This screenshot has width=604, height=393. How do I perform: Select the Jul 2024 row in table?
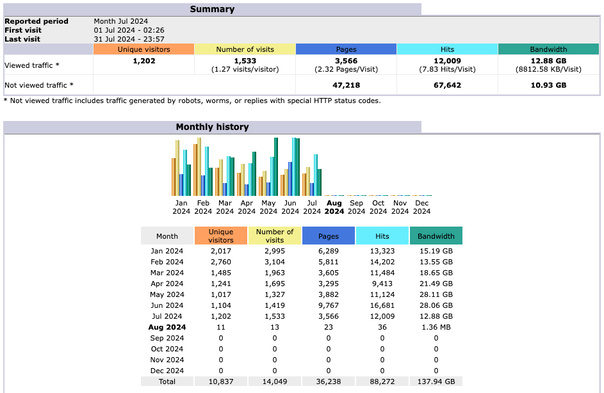coord(302,316)
